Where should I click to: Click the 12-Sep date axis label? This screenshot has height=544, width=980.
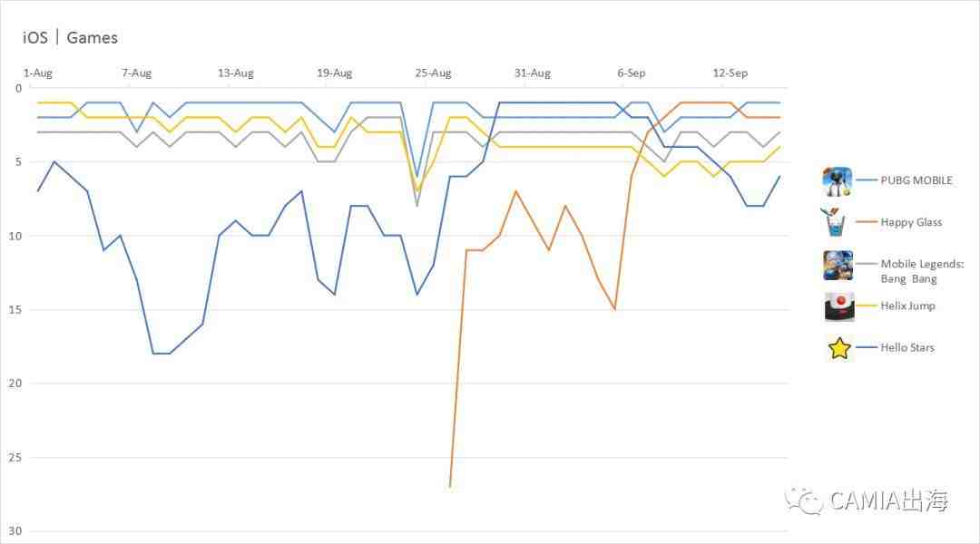(730, 73)
